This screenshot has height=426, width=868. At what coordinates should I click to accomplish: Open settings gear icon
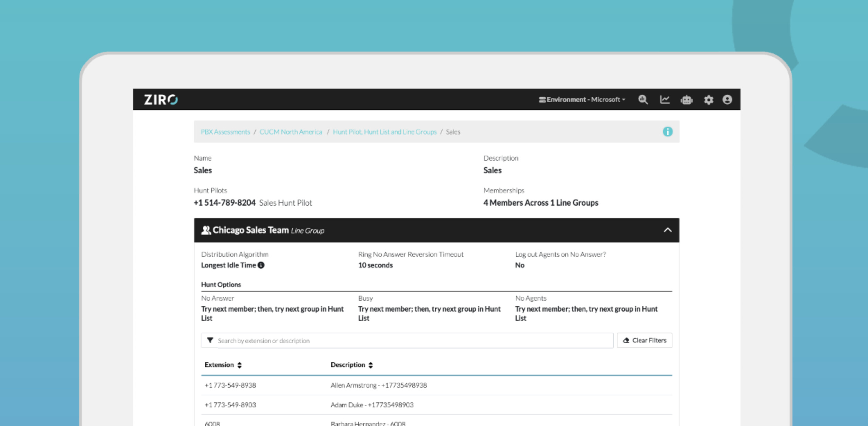point(708,100)
